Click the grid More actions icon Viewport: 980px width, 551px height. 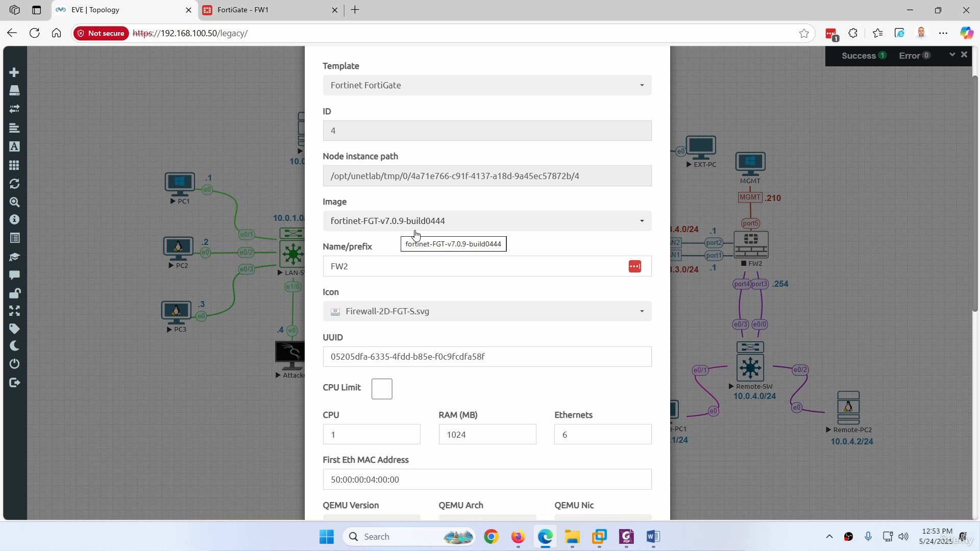(14, 165)
